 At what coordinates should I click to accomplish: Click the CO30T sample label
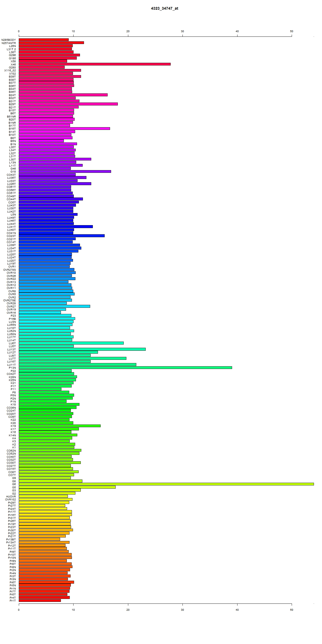pyautogui.click(x=11, y=463)
